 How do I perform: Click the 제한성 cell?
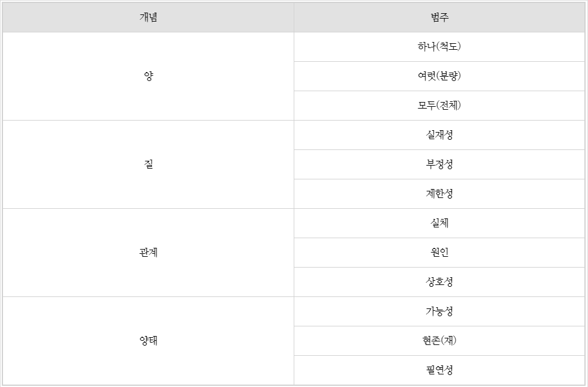[439, 194]
